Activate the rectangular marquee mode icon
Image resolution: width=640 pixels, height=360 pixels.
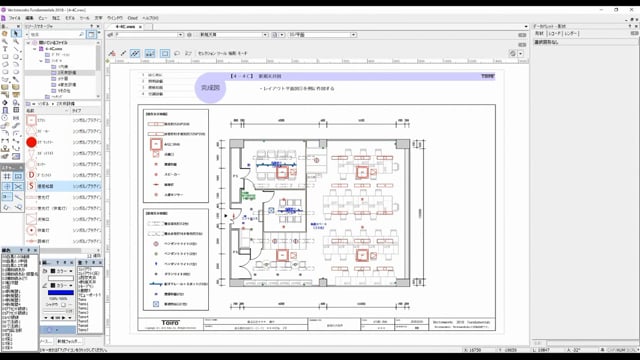pyautogui.click(x=164, y=53)
